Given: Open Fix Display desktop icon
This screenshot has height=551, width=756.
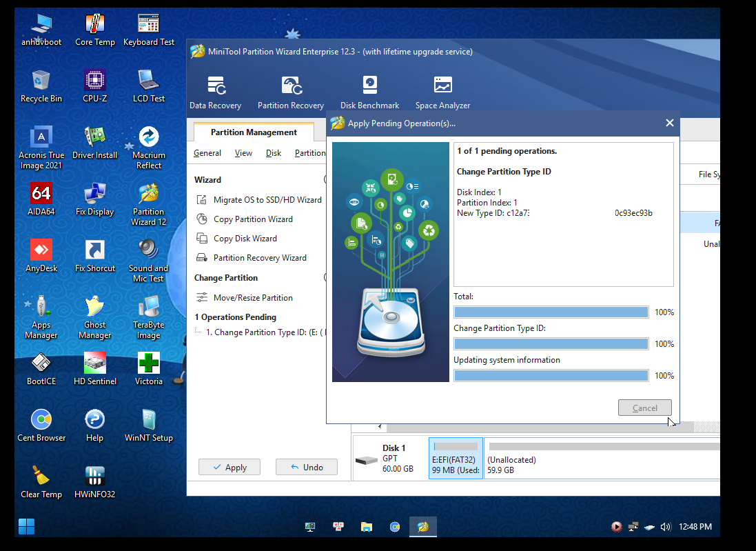Looking at the screenshot, I should click(x=95, y=199).
